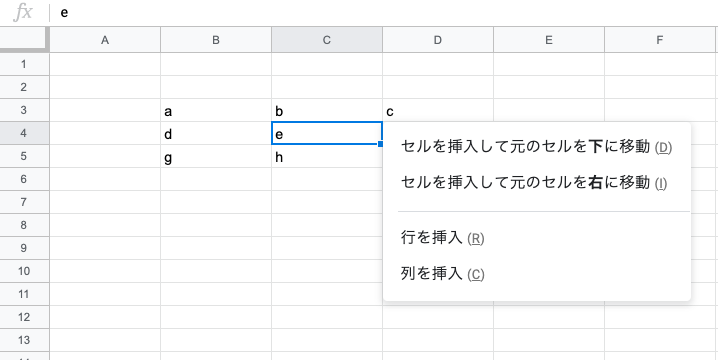
Task: Click the formula bar input showing e
Action: pyautogui.click(x=385, y=13)
